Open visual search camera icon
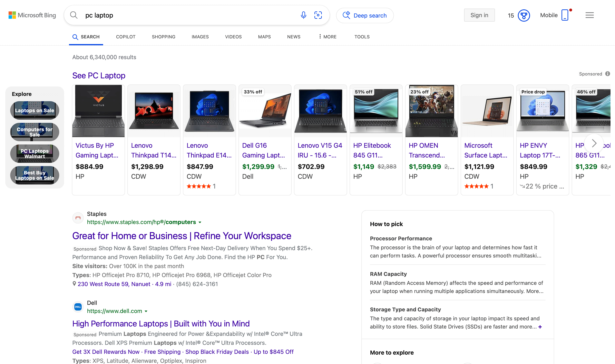Image resolution: width=615 pixels, height=364 pixels. click(x=318, y=15)
